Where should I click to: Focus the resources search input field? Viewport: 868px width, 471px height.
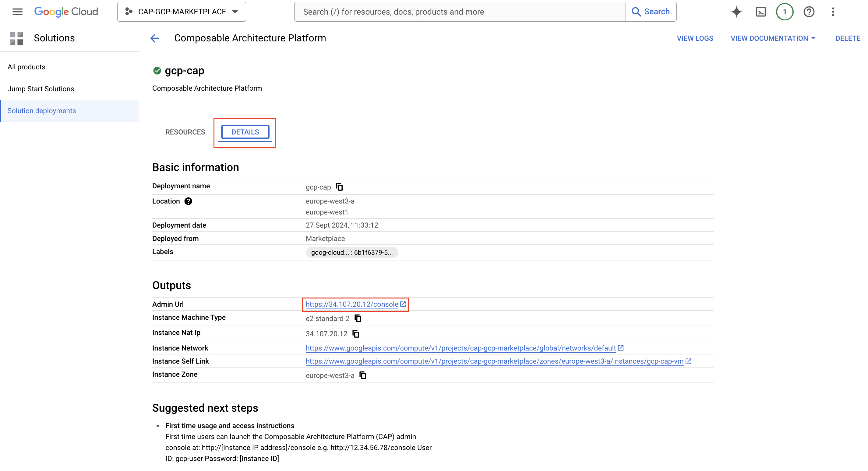click(460, 12)
